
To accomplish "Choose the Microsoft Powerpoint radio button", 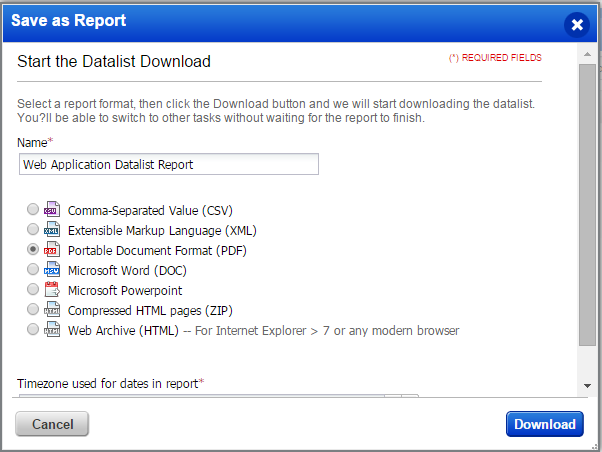I will coord(33,289).
